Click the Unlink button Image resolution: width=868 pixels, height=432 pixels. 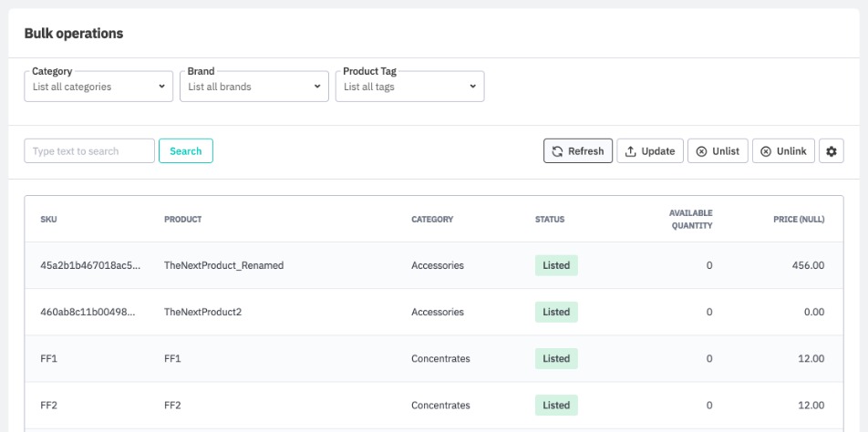coord(783,151)
